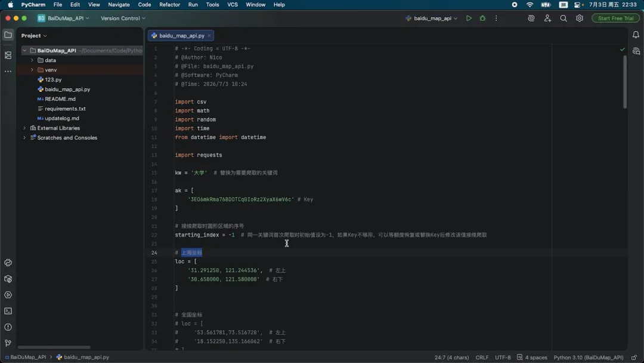Open Python 3.10 interpreter selector

pos(588,358)
